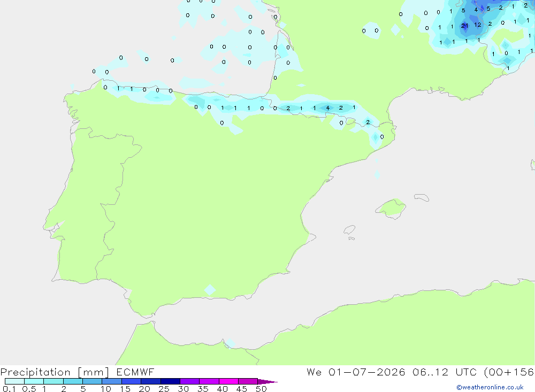Viewport: 535px width, 392px height.
Task: Click the 45–50 mm dark magenta legend swatch
Action: 248,381
